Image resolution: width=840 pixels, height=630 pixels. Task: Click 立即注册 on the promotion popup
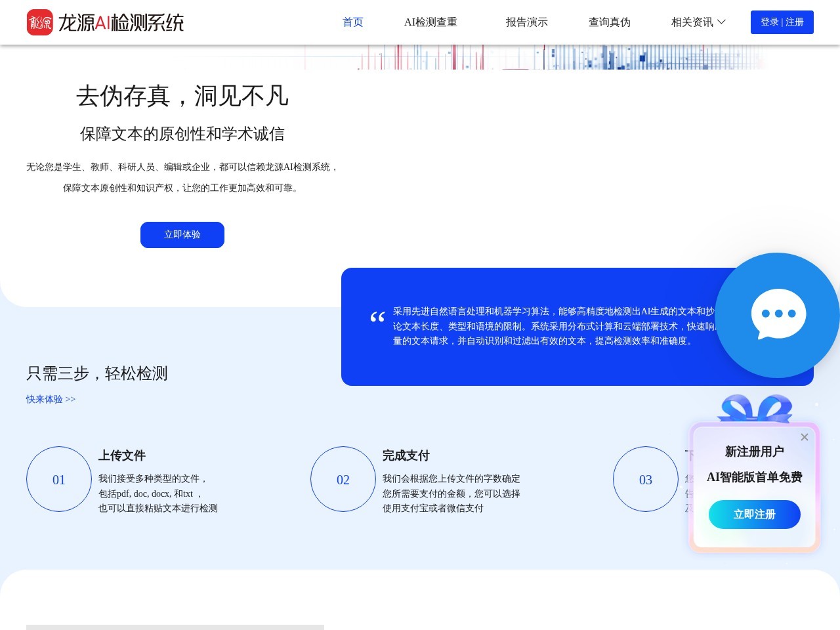754,514
